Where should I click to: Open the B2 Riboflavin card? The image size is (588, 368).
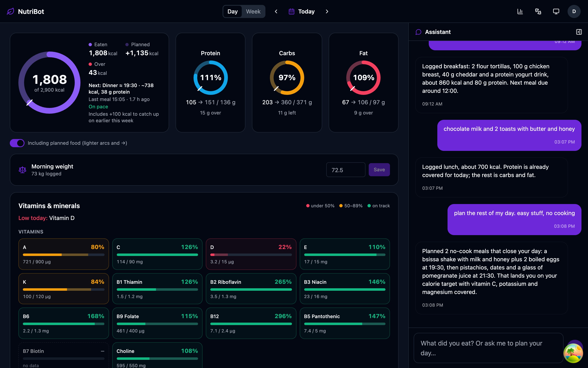click(251, 289)
